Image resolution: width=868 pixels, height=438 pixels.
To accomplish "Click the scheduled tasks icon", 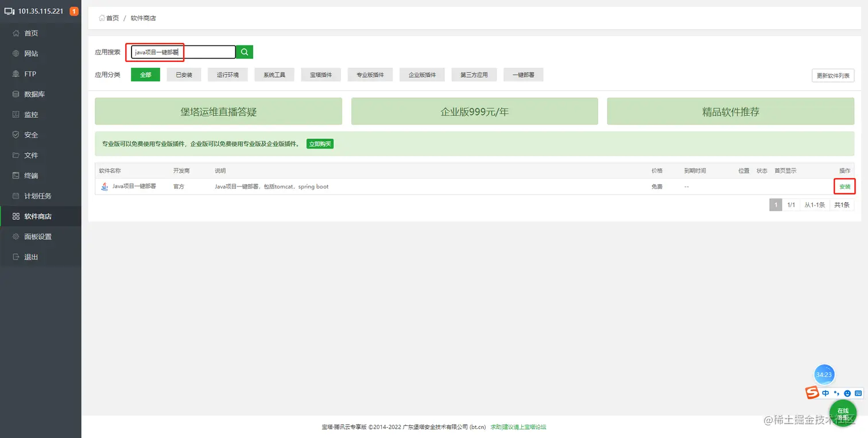I will click(16, 196).
